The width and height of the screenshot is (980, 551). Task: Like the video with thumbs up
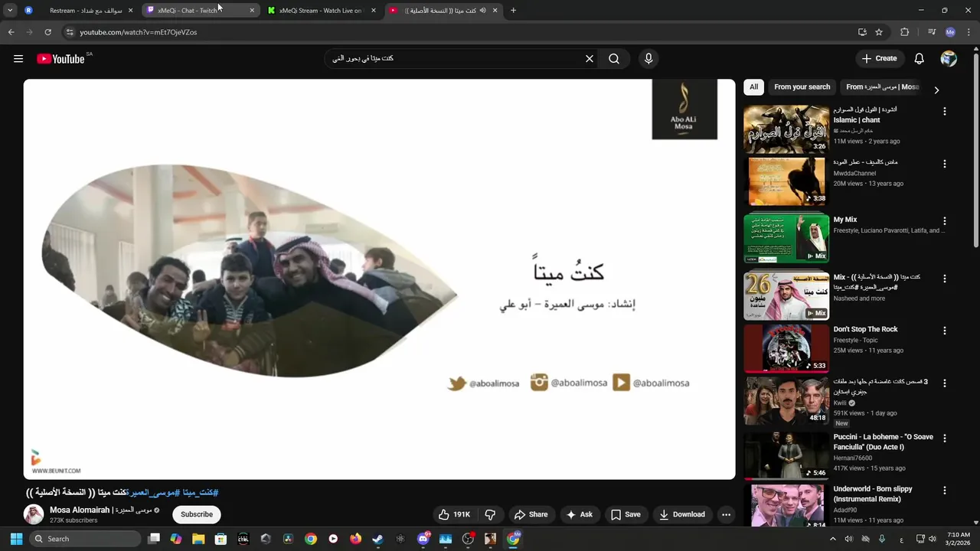coord(453,514)
